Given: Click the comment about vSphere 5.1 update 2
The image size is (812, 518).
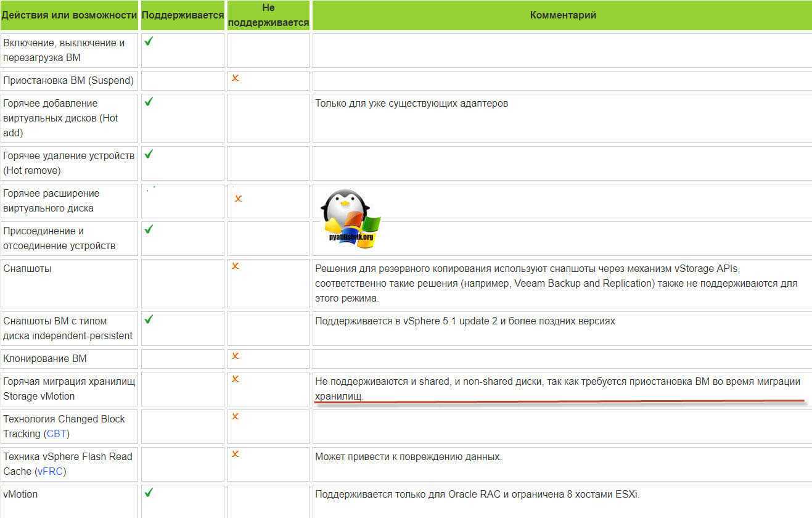Looking at the screenshot, I should click(x=465, y=321).
